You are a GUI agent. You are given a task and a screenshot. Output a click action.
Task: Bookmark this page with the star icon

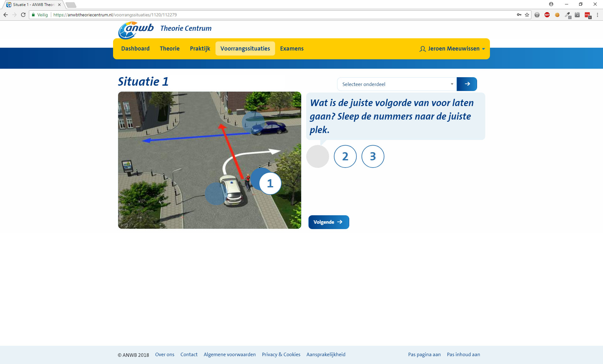[x=527, y=15]
